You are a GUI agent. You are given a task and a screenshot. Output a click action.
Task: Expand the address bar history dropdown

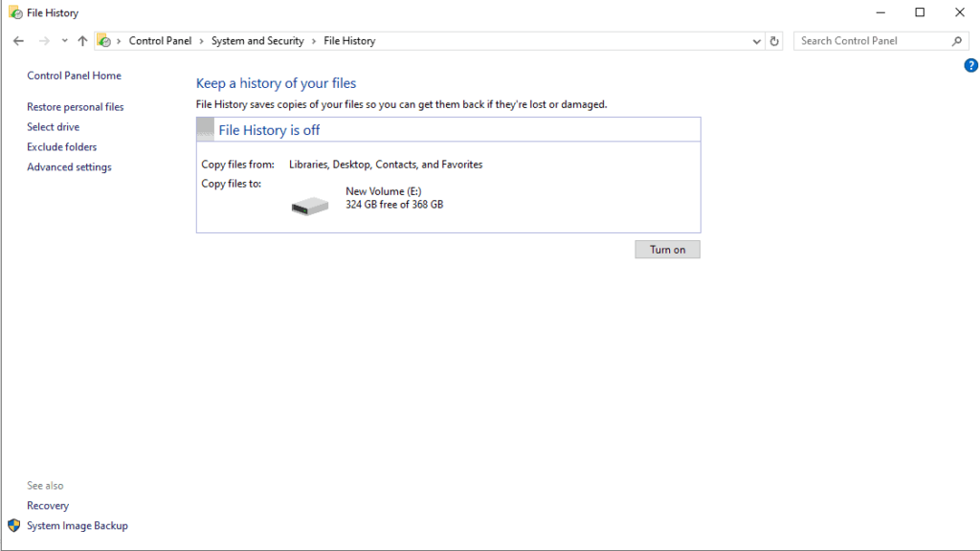[x=756, y=41]
